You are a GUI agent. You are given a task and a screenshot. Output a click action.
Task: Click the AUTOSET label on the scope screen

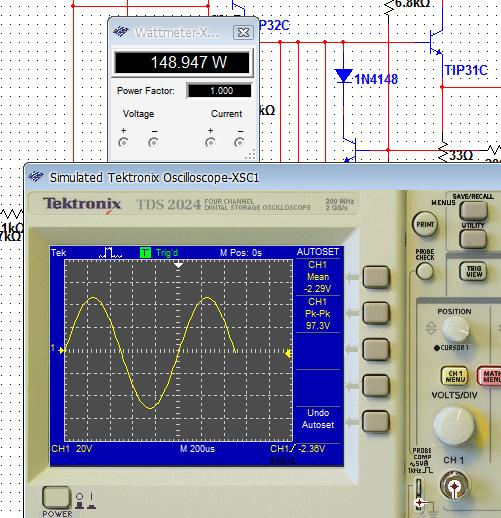click(318, 252)
